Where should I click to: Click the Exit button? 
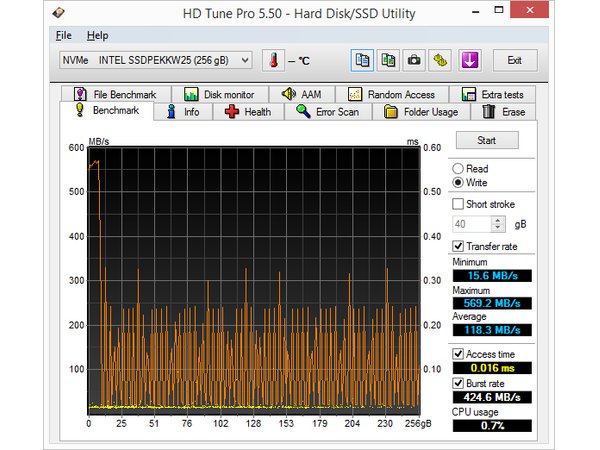pos(515,60)
